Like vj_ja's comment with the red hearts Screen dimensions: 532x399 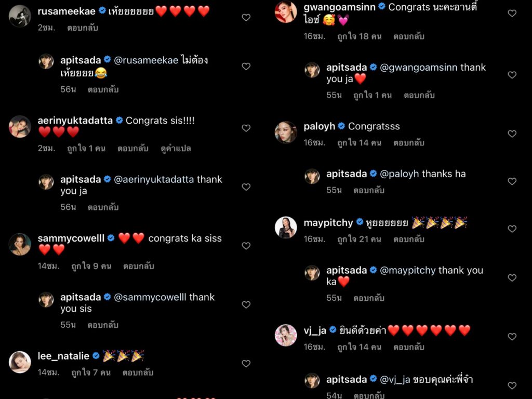pos(512,337)
